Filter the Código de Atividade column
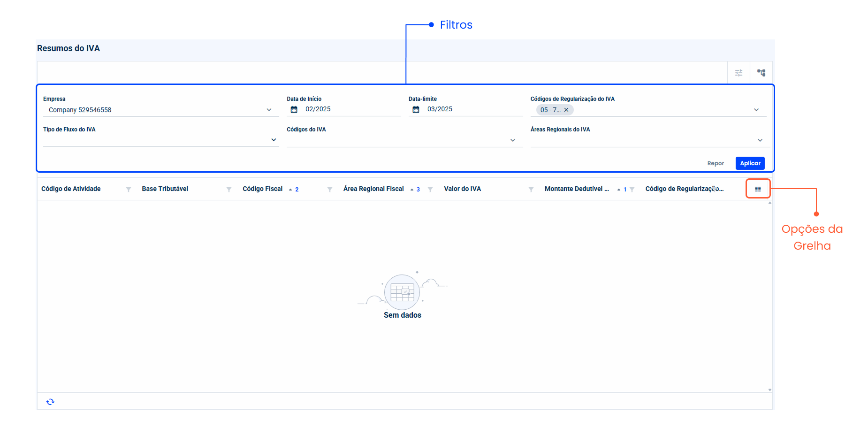 tap(129, 190)
